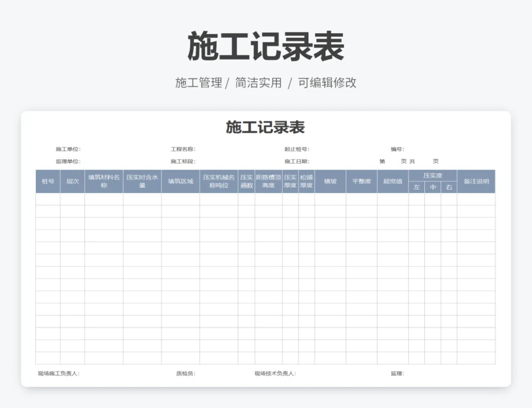The width and height of the screenshot is (532, 408).
Task: Click the 距路槽顶高度 column header
Action: [269, 182]
